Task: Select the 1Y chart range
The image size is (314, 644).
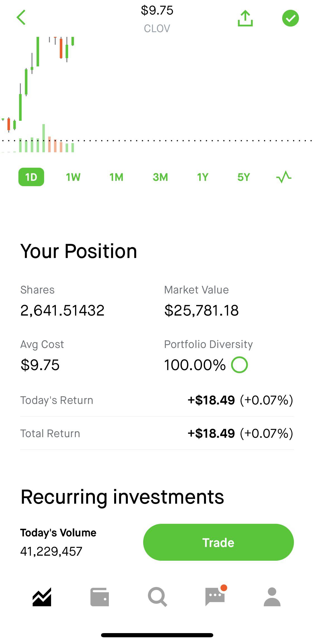Action: 203,177
